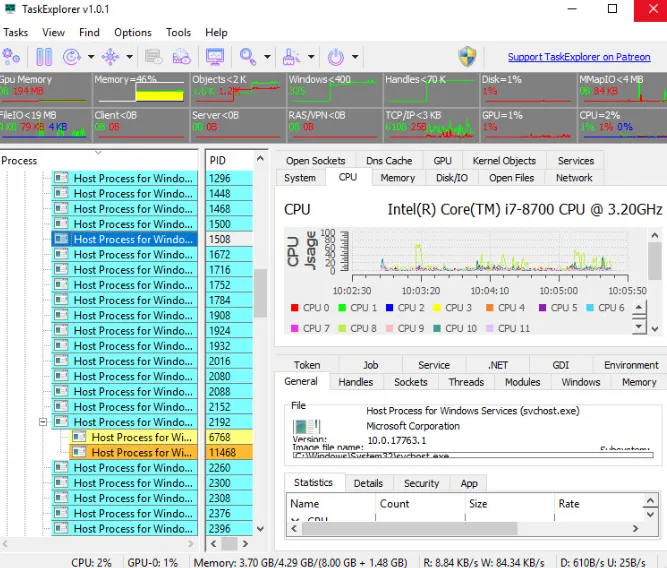The image size is (667, 568).
Task: Switch to the Open Files tab
Action: (511, 178)
